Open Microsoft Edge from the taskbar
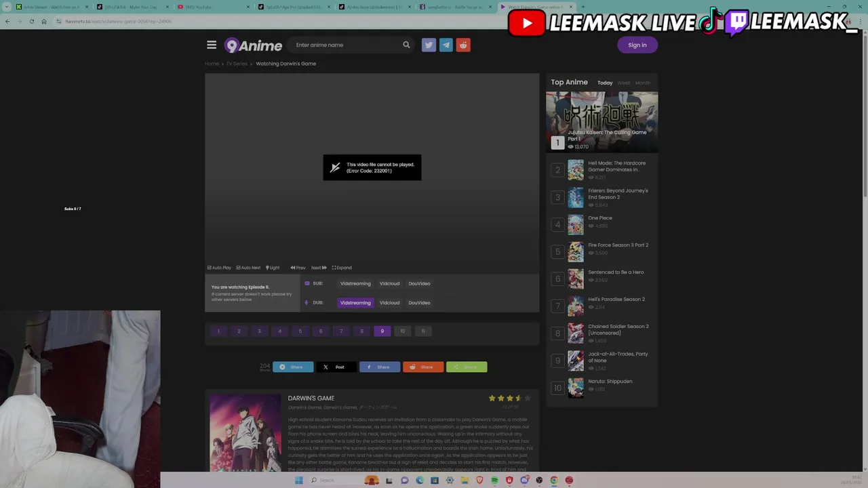868x488 pixels. (x=420, y=481)
